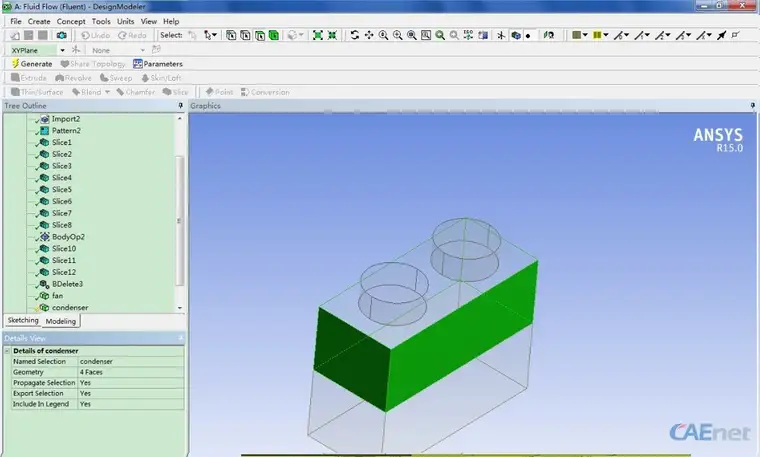The height and width of the screenshot is (457, 760).
Task: Click the BodyOp2 icon in tree
Action: click(x=45, y=236)
